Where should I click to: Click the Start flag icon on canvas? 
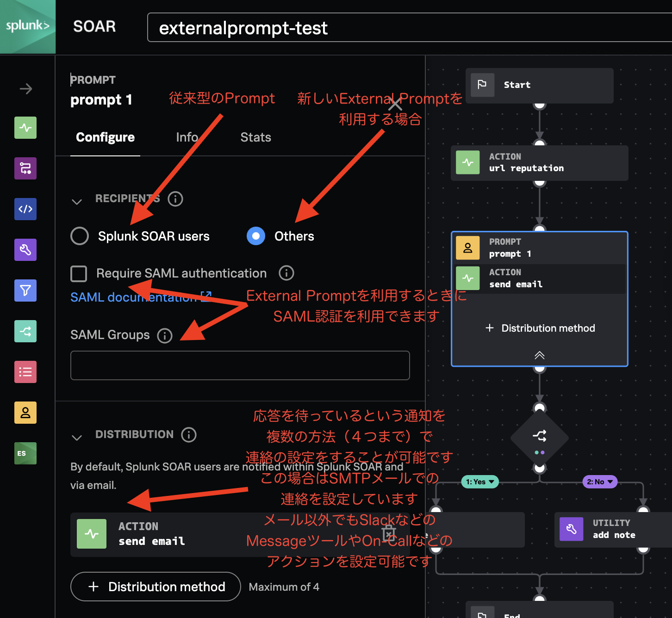tap(482, 85)
